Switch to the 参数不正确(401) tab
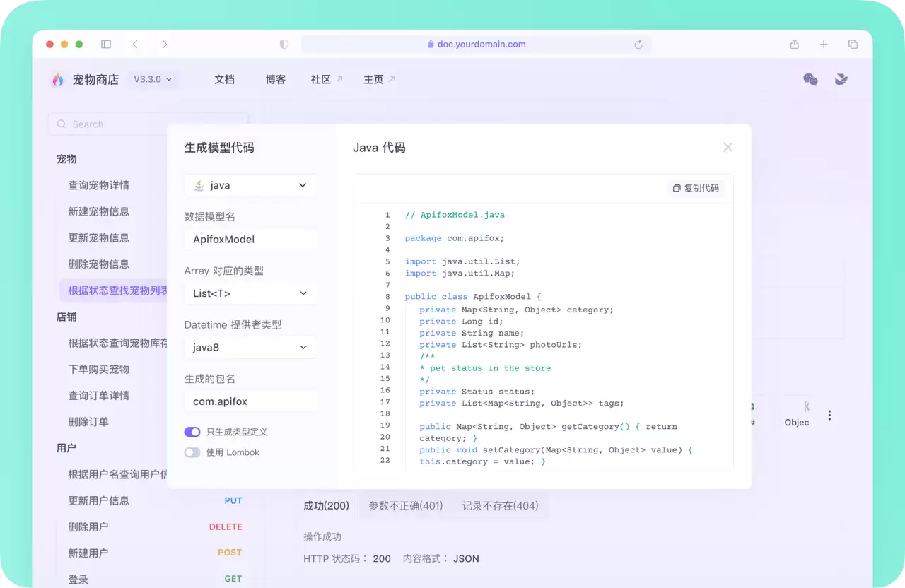 tap(406, 505)
